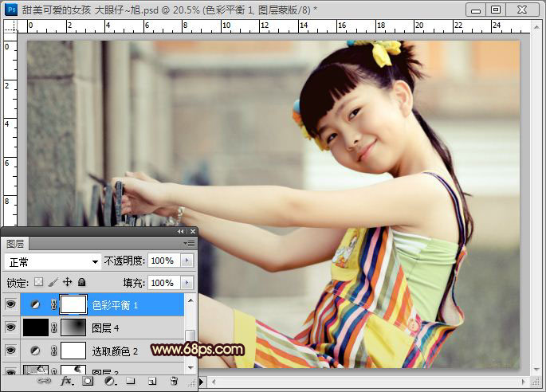546x392 pixels.
Task: Create a new layer group
Action: pos(130,382)
